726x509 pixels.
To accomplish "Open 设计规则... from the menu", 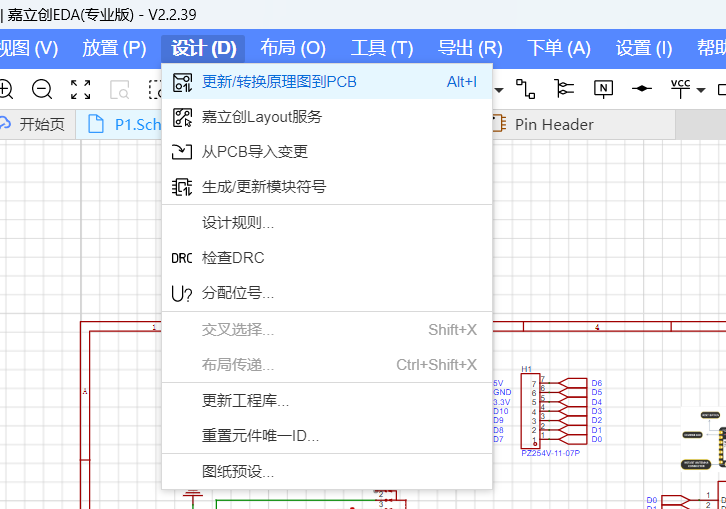I will (327, 223).
